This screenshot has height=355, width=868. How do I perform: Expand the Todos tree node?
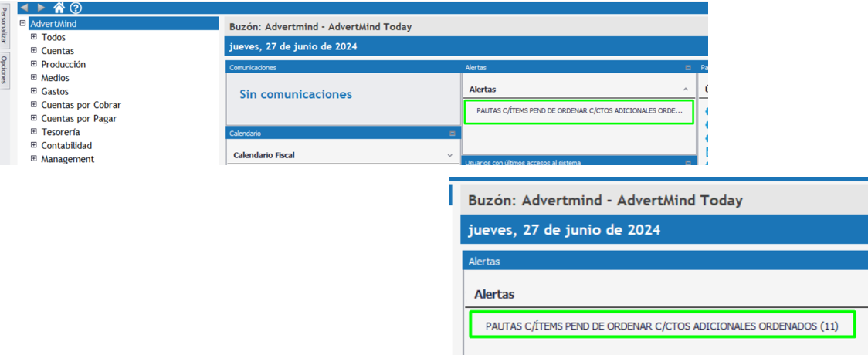(x=34, y=37)
